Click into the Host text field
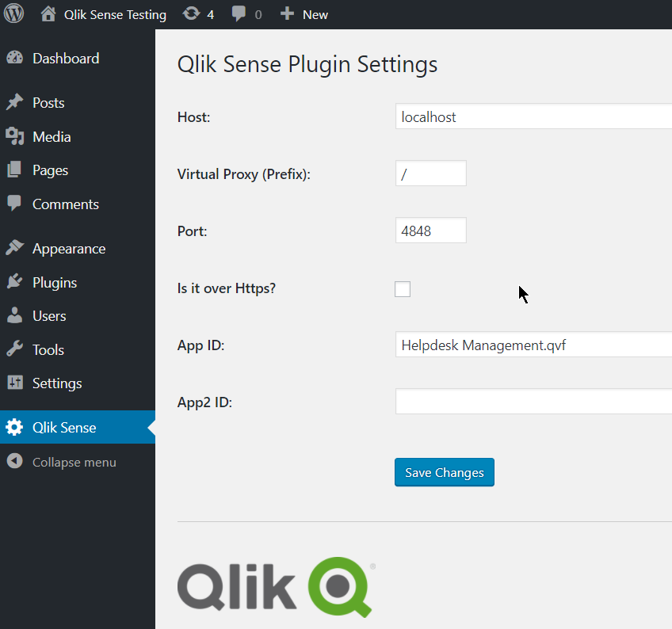 pyautogui.click(x=533, y=116)
